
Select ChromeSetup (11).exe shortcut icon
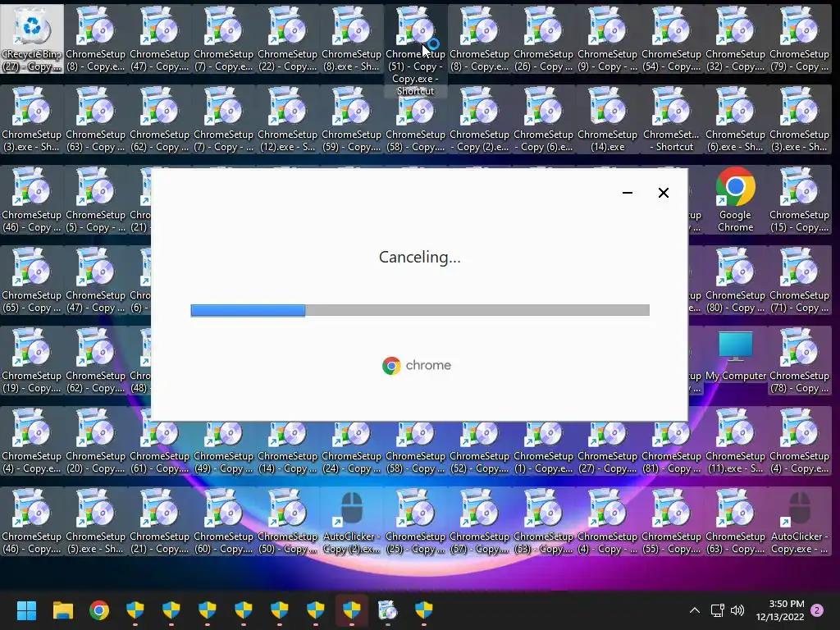(x=735, y=441)
